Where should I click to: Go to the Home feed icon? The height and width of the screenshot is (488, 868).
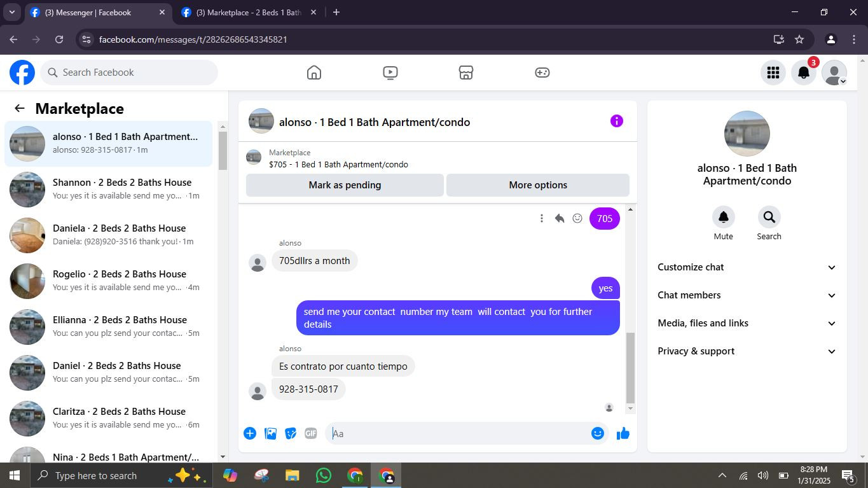(314, 73)
